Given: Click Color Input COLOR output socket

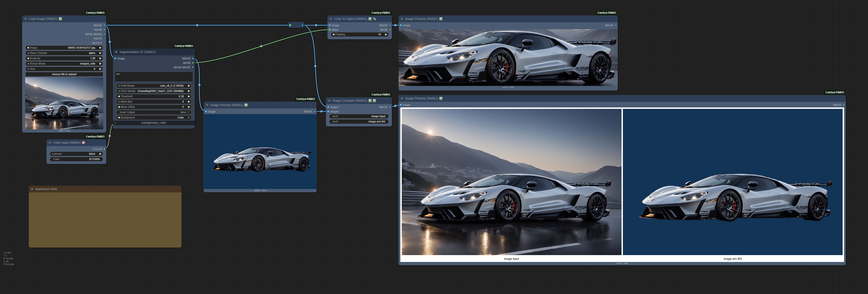Looking at the screenshot, I should pos(104,149).
